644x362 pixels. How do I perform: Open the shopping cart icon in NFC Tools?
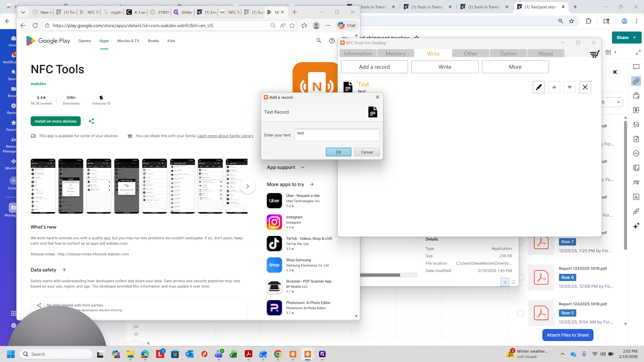coord(595,54)
